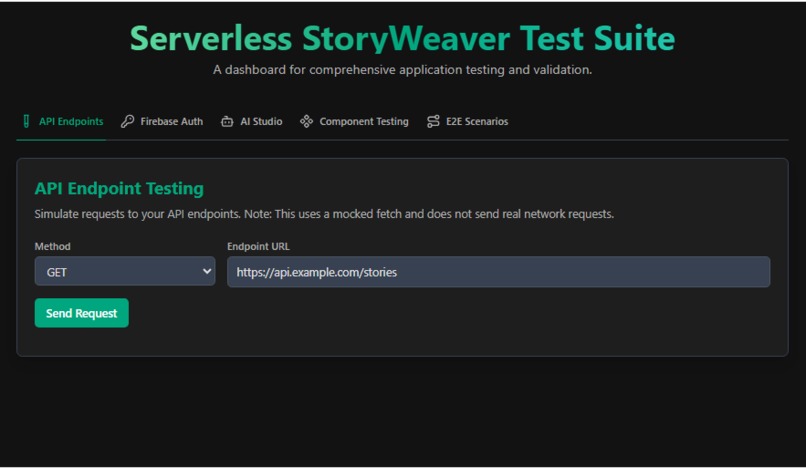
Task: Open the Method dropdown showing GET
Action: point(125,271)
